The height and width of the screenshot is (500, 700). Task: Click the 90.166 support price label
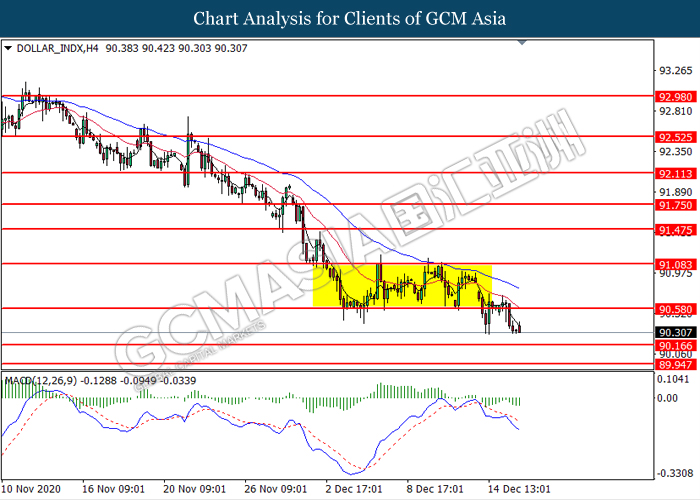click(675, 346)
